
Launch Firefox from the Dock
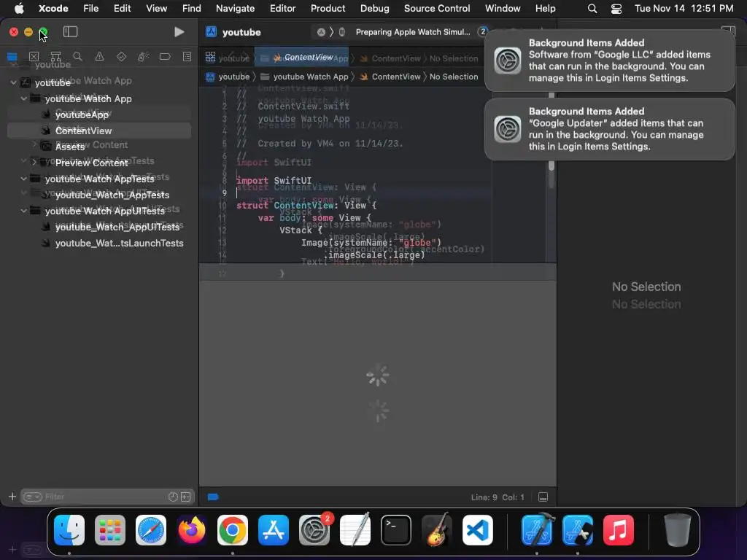(x=192, y=530)
